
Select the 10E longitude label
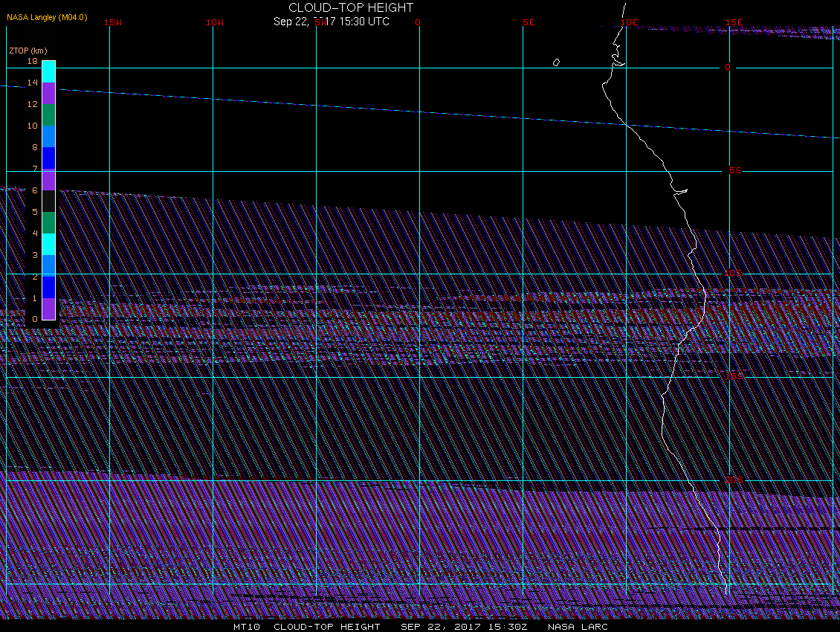[630, 22]
